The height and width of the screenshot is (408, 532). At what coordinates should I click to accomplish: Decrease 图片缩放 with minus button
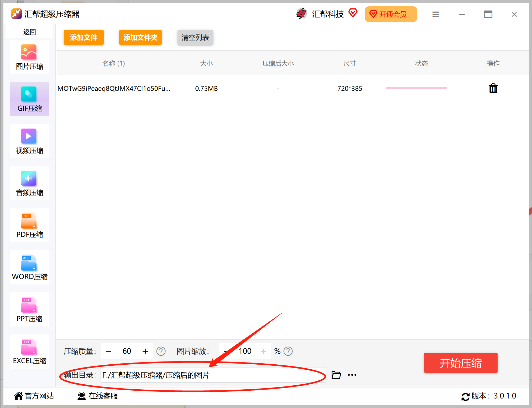[226, 351]
